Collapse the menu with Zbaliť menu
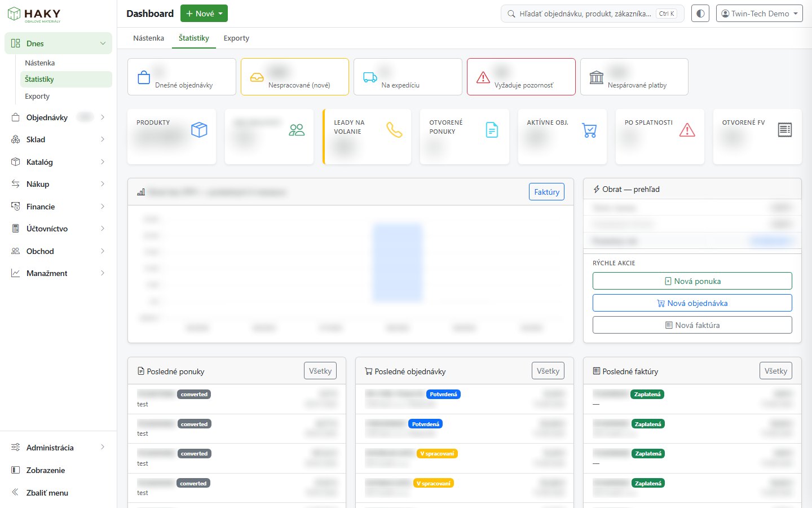 58,493
